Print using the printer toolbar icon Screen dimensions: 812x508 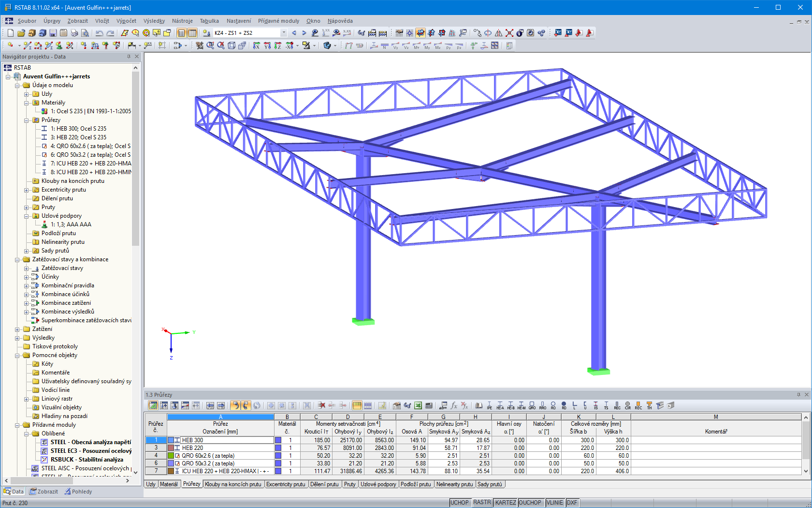(74, 33)
